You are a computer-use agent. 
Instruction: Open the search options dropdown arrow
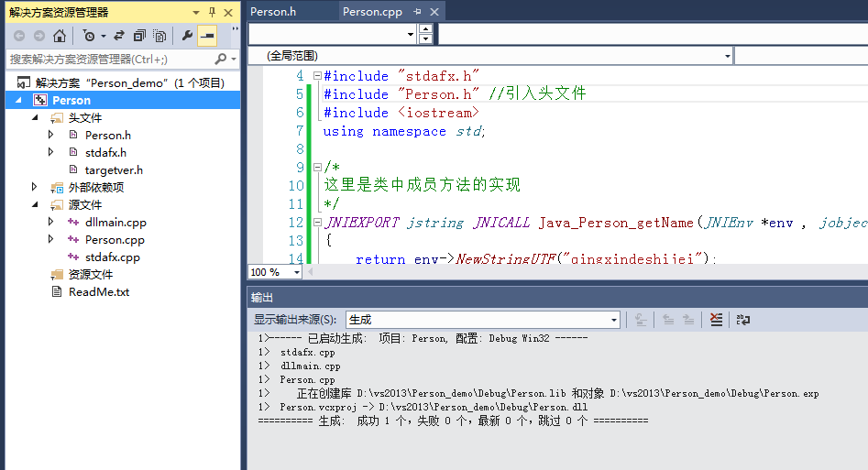point(234,60)
